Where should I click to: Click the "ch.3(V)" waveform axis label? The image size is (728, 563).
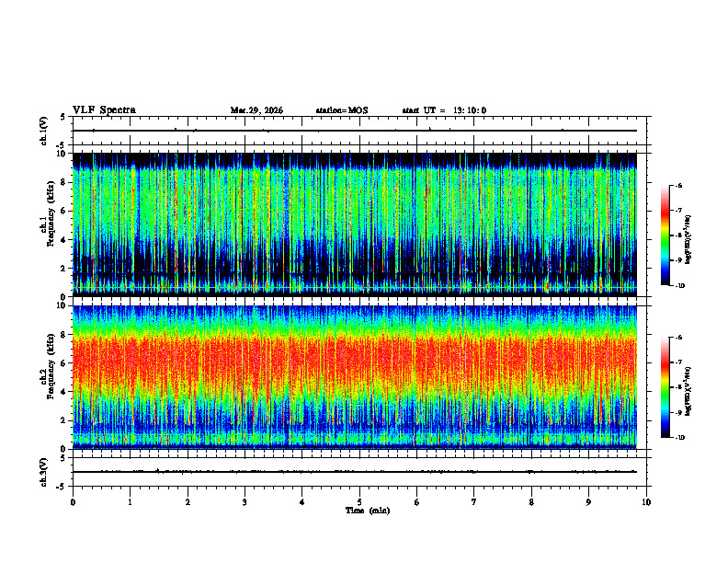44,472
